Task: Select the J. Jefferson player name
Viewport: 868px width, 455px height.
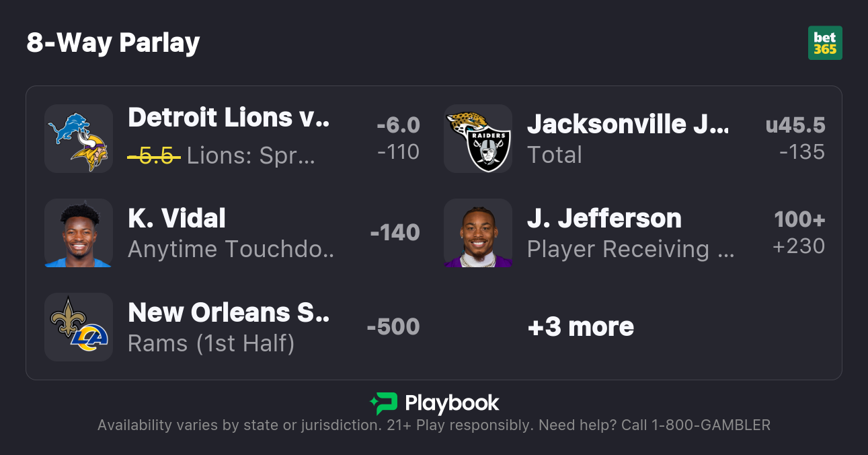Action: click(604, 218)
